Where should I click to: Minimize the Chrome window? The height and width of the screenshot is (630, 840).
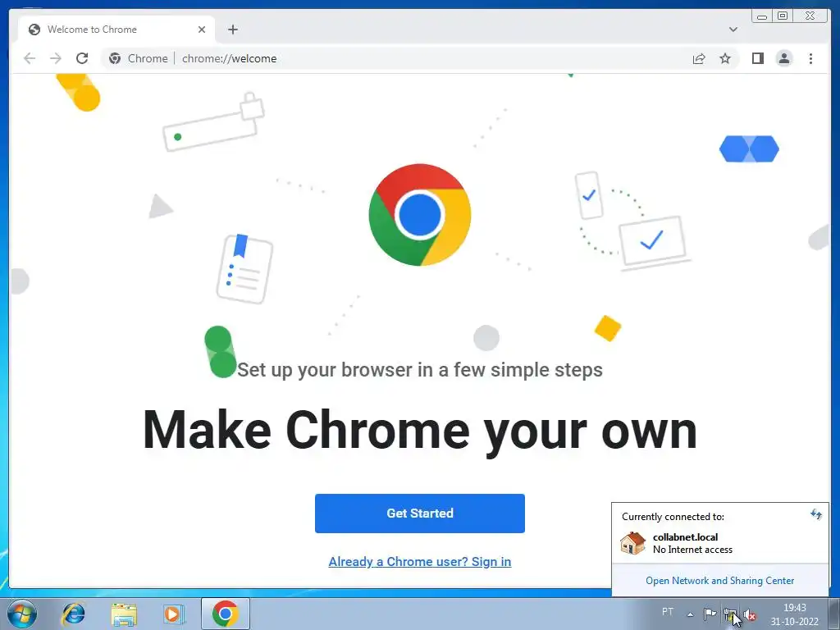762,16
